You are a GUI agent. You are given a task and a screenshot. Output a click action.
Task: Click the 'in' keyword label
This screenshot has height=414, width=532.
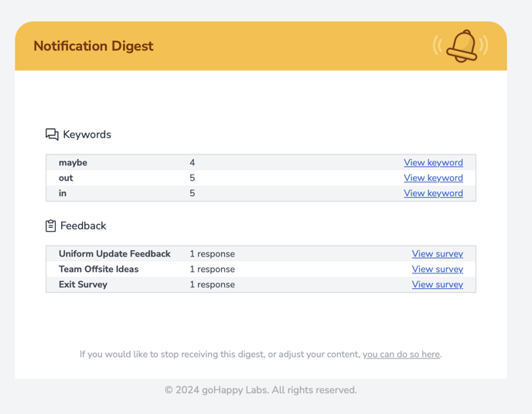click(63, 193)
